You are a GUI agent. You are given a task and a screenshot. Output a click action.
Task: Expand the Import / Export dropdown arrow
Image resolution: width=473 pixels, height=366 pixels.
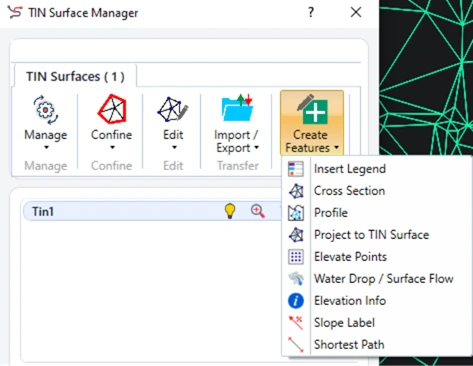[x=256, y=148]
